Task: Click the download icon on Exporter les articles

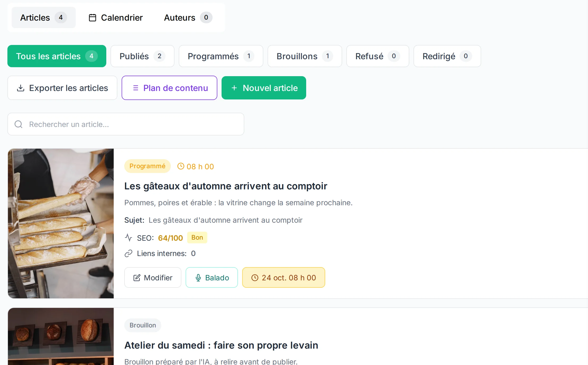Action: pyautogui.click(x=21, y=88)
